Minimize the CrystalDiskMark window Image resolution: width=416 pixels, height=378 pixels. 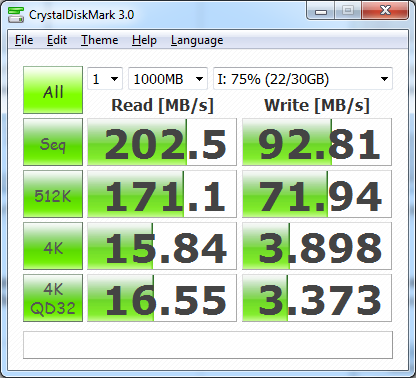(321, 12)
